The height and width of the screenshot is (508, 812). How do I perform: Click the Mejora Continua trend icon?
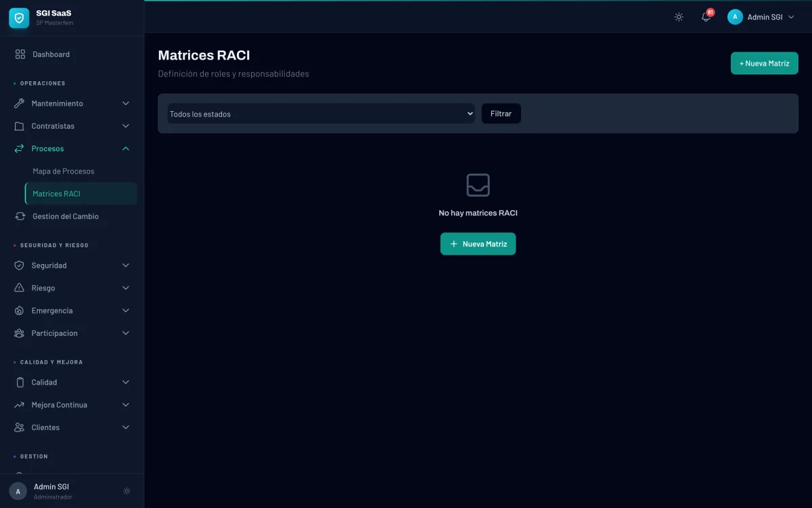(19, 405)
